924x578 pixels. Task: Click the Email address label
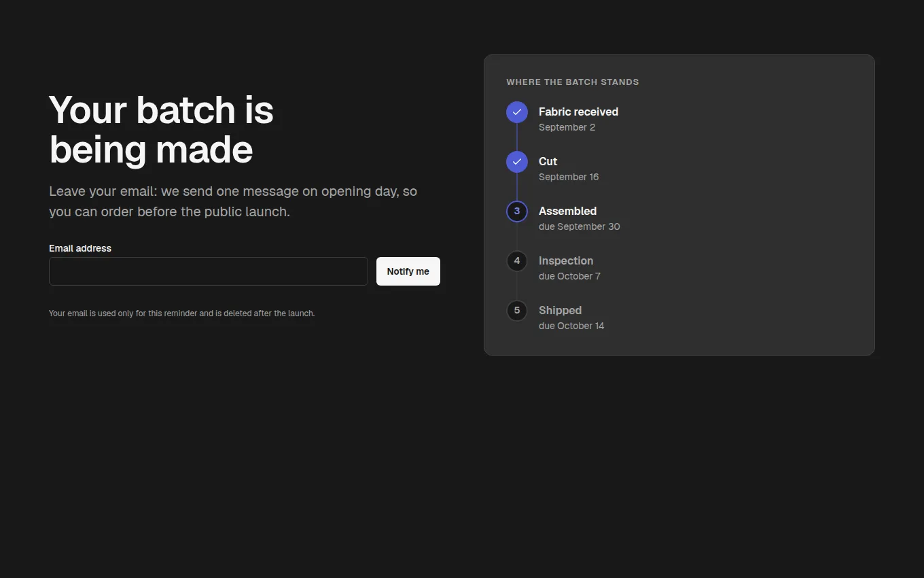pyautogui.click(x=80, y=248)
